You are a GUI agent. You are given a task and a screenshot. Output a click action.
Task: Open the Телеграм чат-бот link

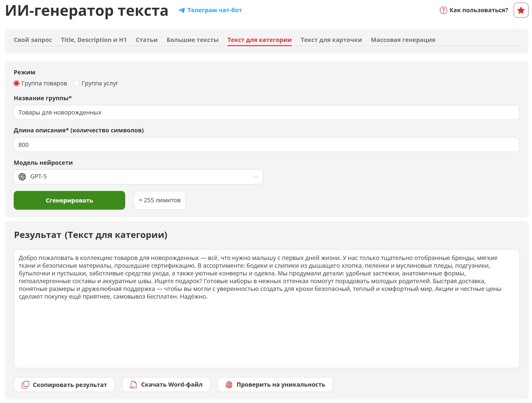coord(214,10)
